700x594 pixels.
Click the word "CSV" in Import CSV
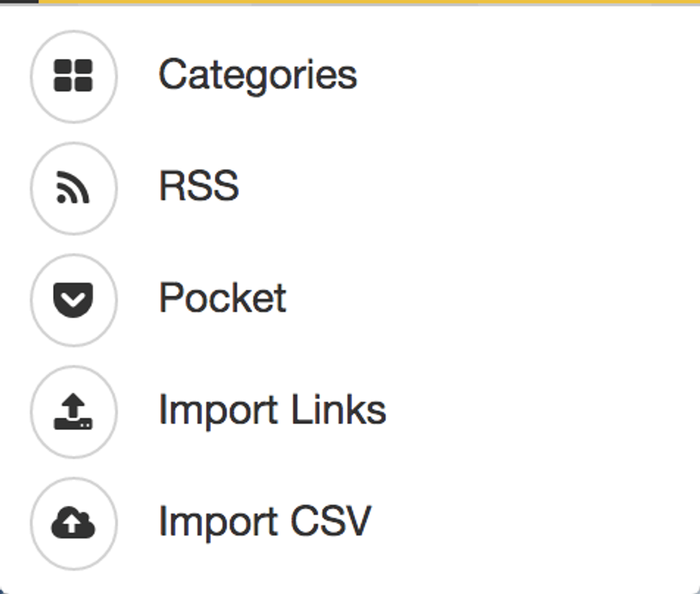[331, 520]
